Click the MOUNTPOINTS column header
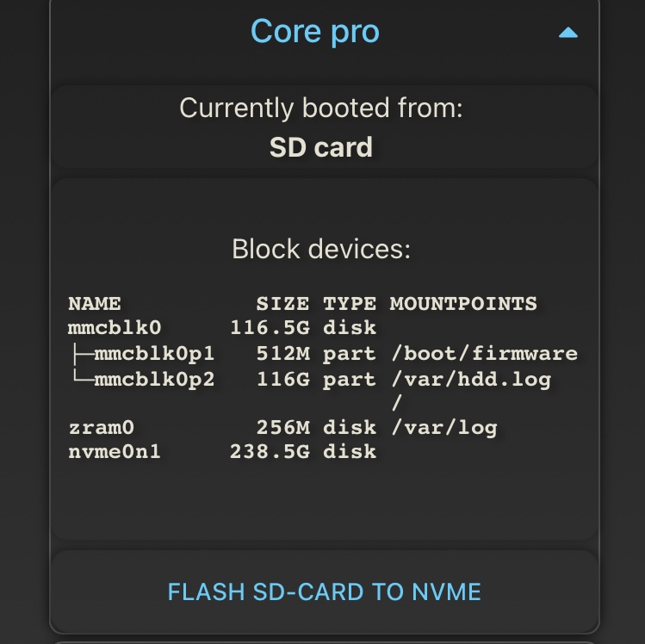Image resolution: width=645 pixels, height=644 pixels. 463,303
